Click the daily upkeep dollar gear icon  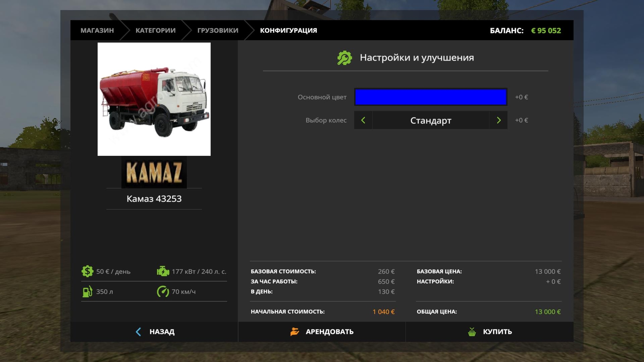pos(87,271)
